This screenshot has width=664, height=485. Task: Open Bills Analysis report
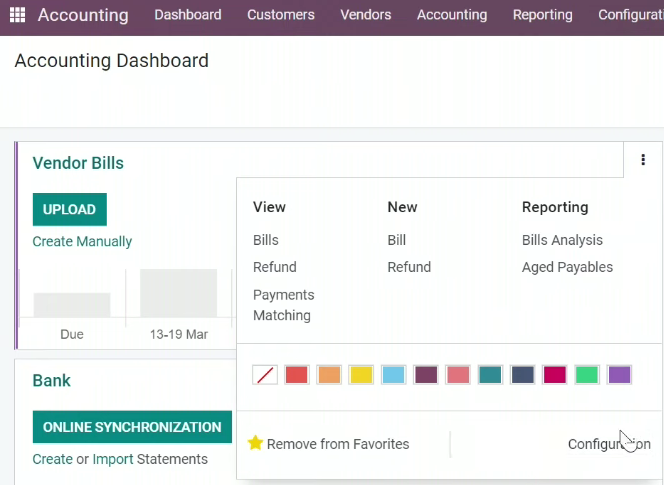tap(562, 240)
